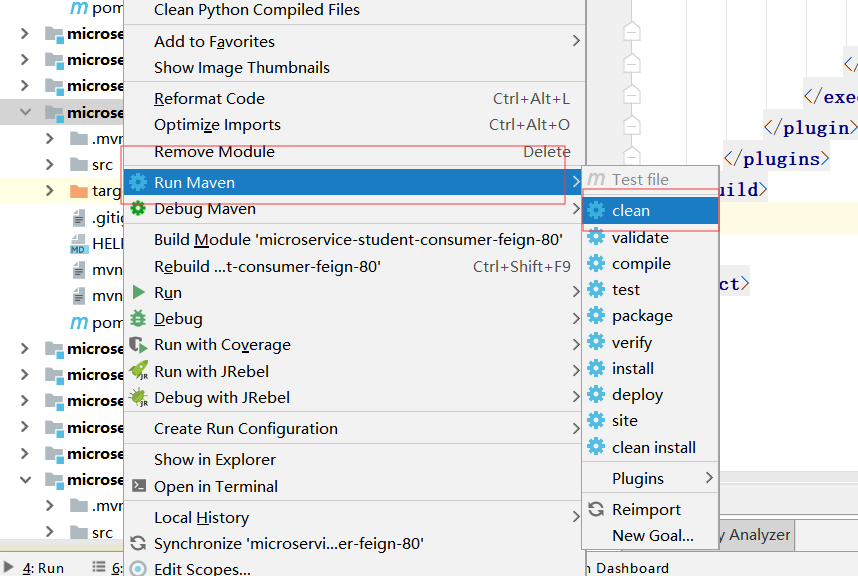
Task: Open the 4: Run tool window tab
Action: [x=34, y=568]
